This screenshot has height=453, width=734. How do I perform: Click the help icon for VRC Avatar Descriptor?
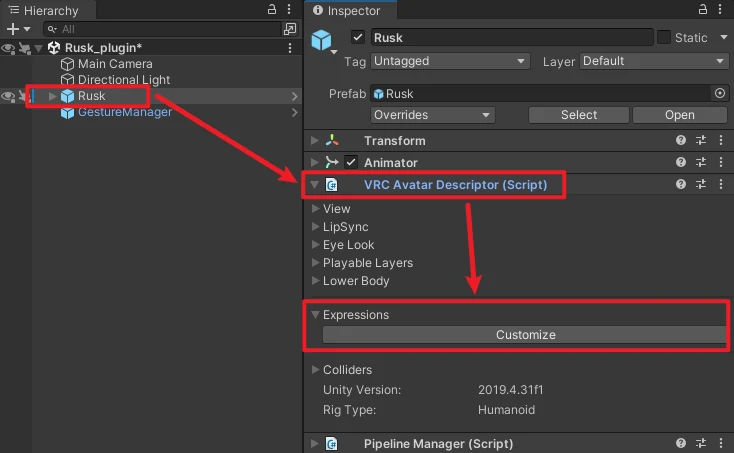(681, 185)
